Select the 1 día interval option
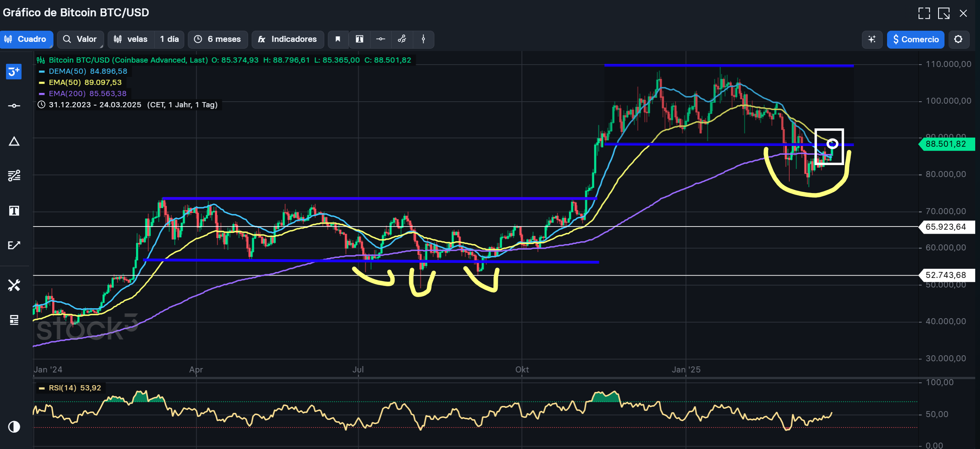Image resolution: width=980 pixels, height=449 pixels. coord(170,39)
